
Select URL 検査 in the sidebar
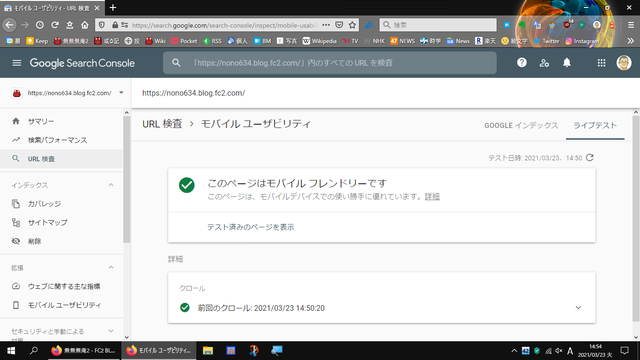pyautogui.click(x=61, y=159)
